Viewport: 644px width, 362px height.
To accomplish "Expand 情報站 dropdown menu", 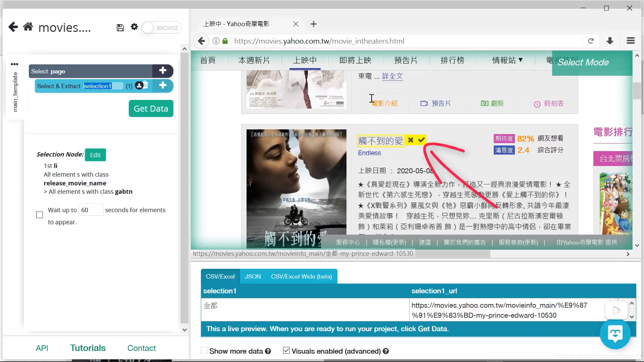I will (x=507, y=60).
